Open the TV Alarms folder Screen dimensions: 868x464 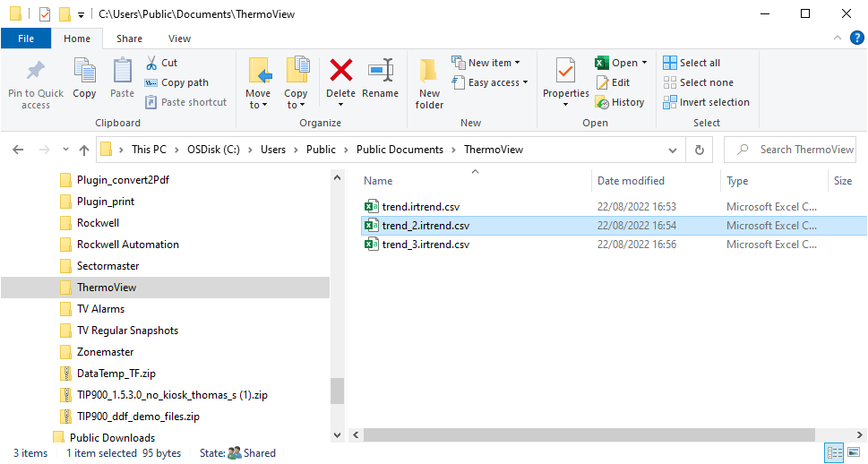coord(100,309)
